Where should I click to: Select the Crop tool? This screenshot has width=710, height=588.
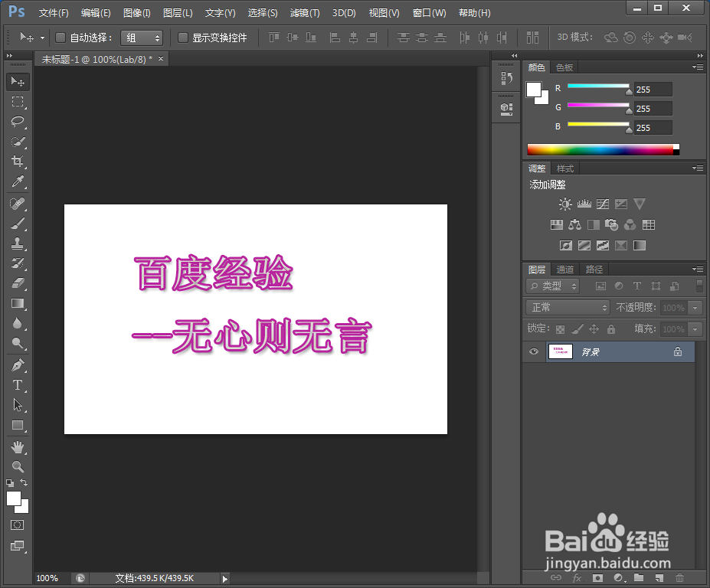coord(18,161)
